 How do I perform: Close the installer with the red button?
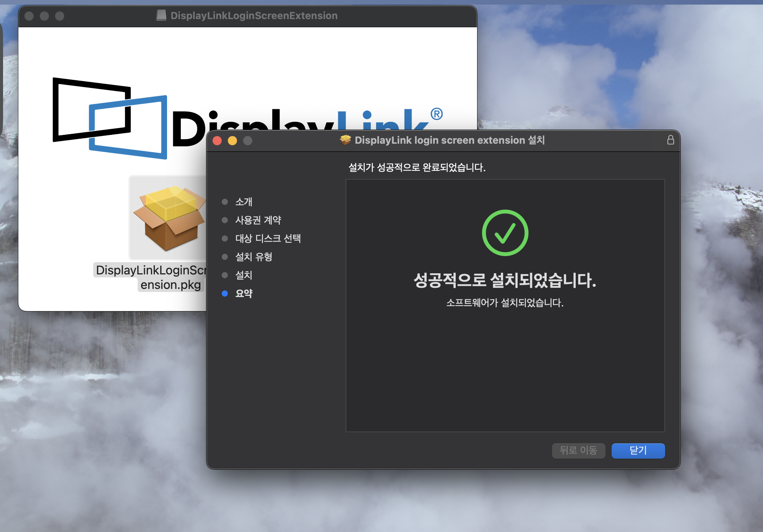click(217, 141)
